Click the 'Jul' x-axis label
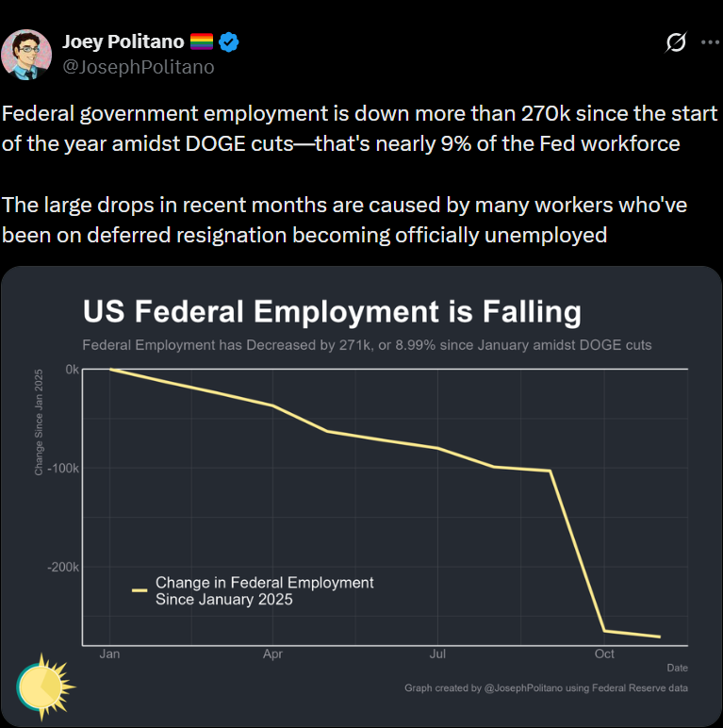 coord(437,654)
